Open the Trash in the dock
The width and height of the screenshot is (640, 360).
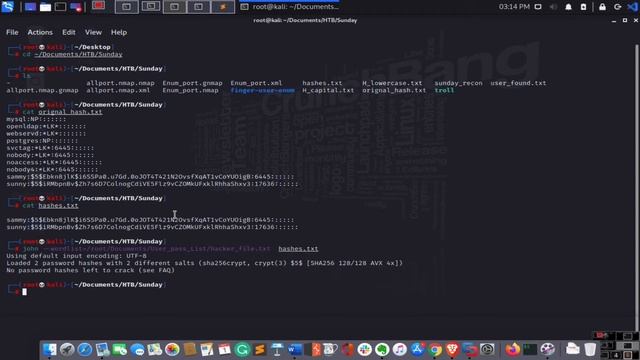(x=590, y=349)
